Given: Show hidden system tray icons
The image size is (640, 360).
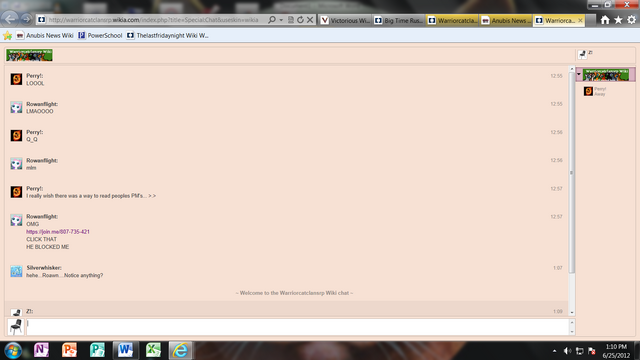Looking at the screenshot, I should [x=554, y=351].
